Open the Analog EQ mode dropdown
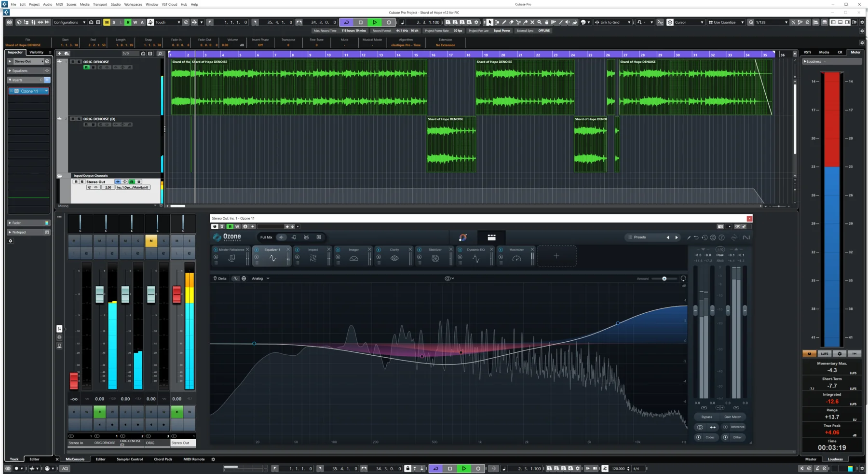 click(x=260, y=279)
